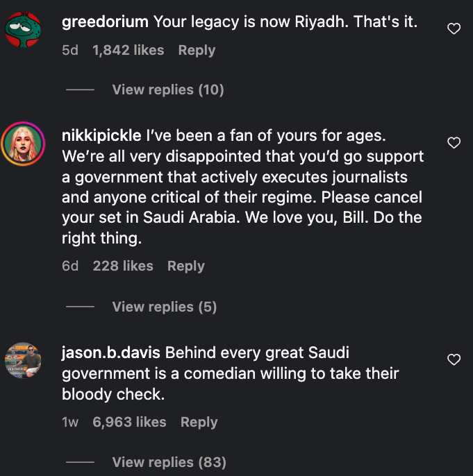Open the jason.b.davis username link
This screenshot has height=476, width=473.
(x=111, y=352)
